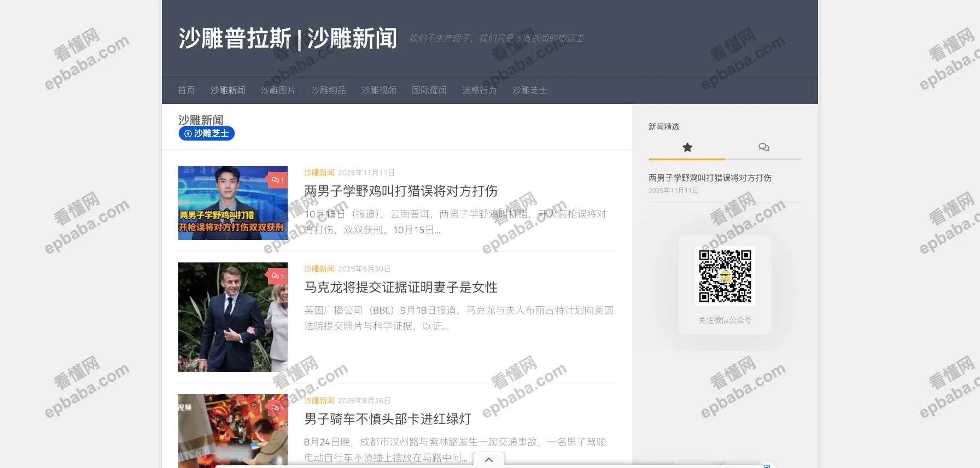980x468 pixels.
Task: Click the 沙雕新闻 category on the 2025年8月26日 post
Action: (x=319, y=401)
